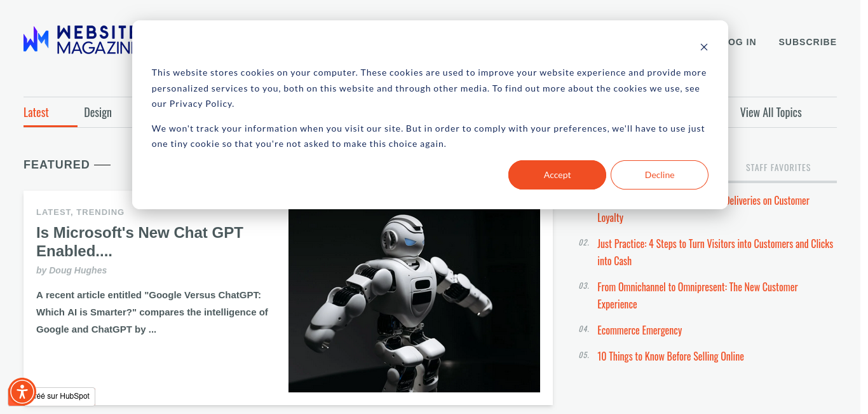Close the cookie banner with X
The image size is (868, 414).
pos(703,47)
